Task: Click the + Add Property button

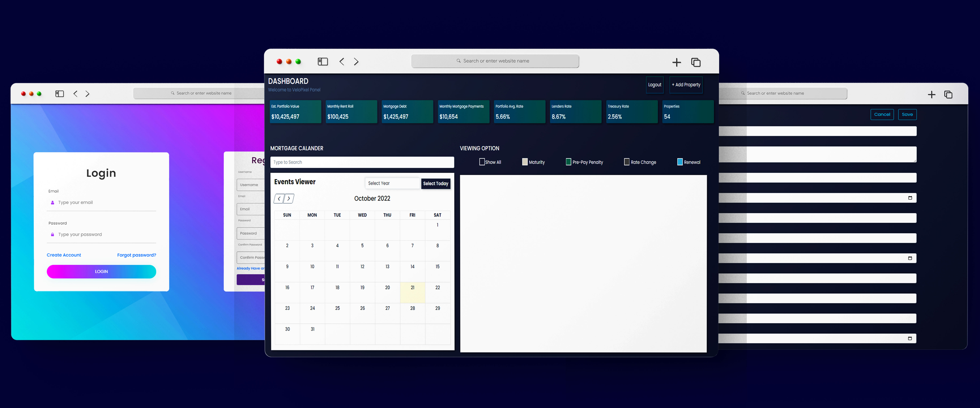Action: (x=686, y=85)
